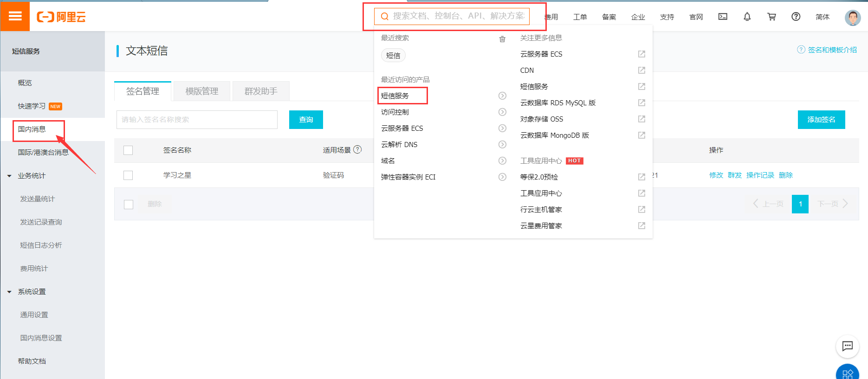Open the shopping cart icon
868x379 pixels.
[x=771, y=17]
